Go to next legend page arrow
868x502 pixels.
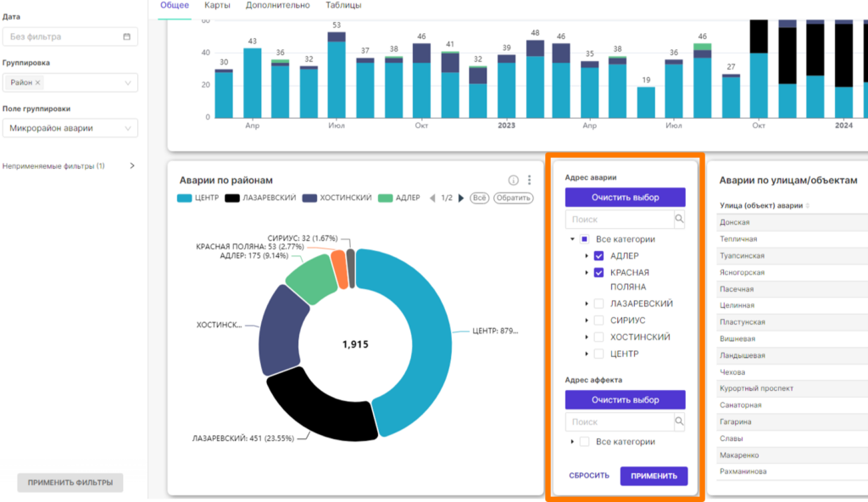click(x=460, y=198)
